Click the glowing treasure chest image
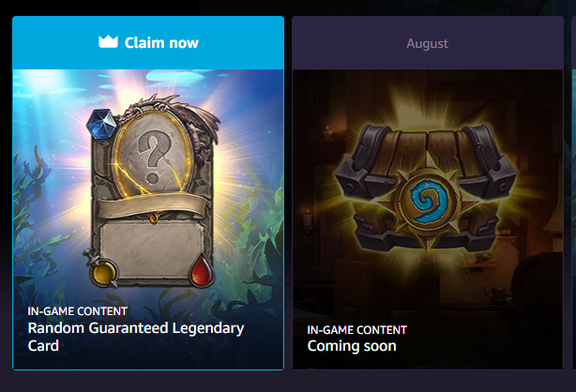 click(427, 188)
